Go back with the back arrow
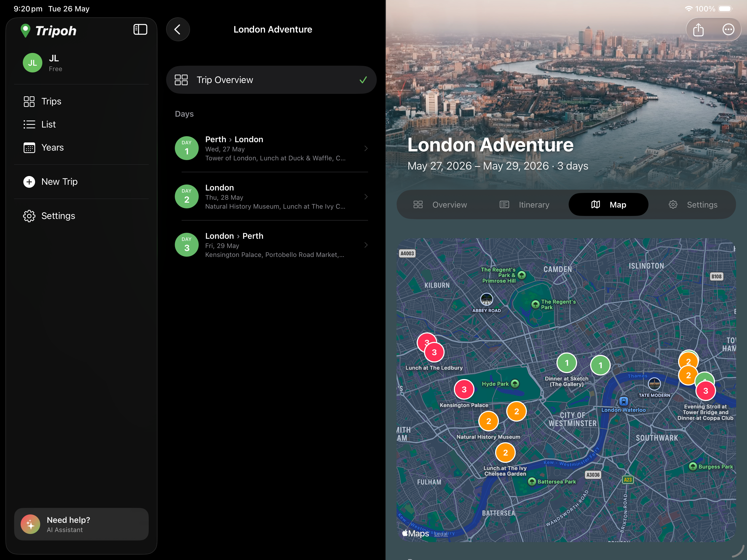 [178, 29]
